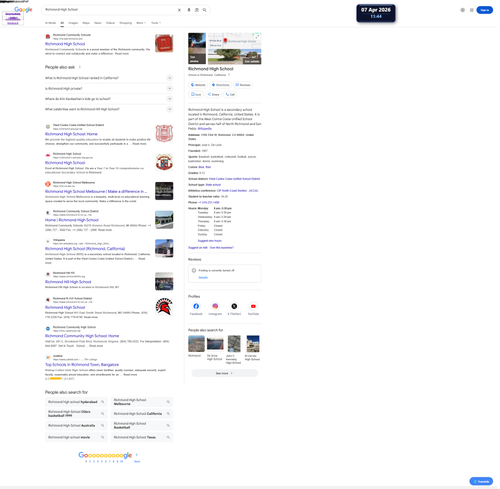This screenshot has width=500, height=489.
Task: Click the Website button in knowledge panel
Action: coord(198,85)
